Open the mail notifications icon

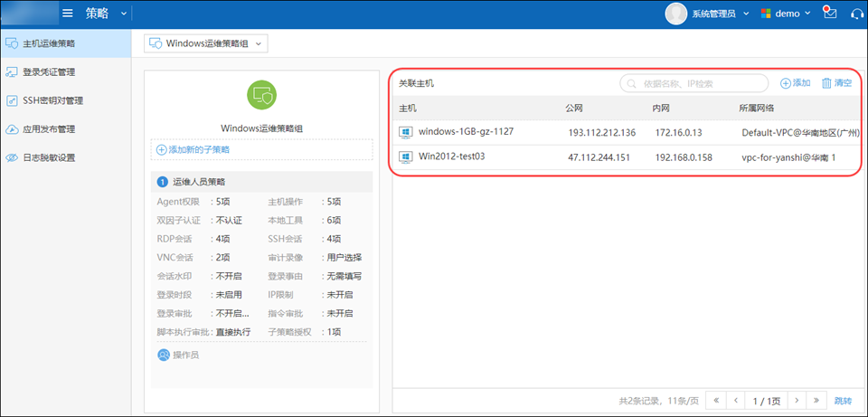830,13
